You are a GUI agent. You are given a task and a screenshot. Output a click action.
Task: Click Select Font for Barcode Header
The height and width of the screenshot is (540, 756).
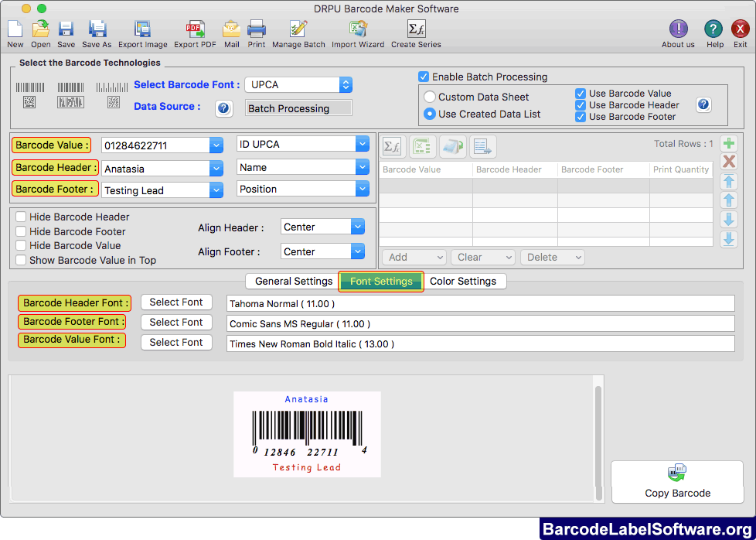click(176, 302)
